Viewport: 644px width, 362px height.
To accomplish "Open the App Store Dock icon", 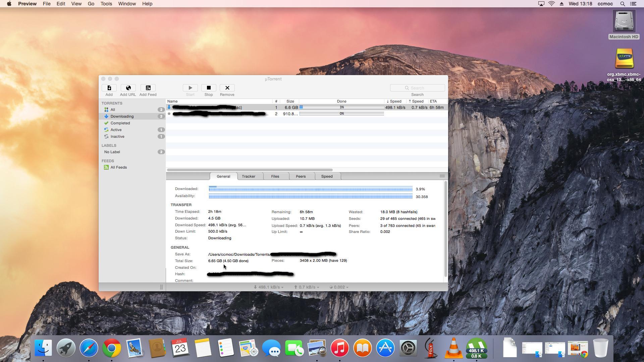I will coord(385,348).
